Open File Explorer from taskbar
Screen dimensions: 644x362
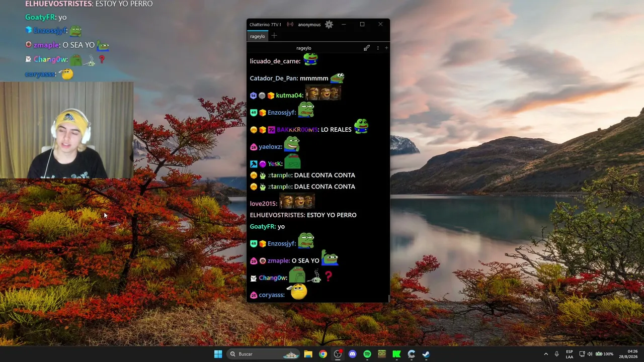click(x=308, y=354)
